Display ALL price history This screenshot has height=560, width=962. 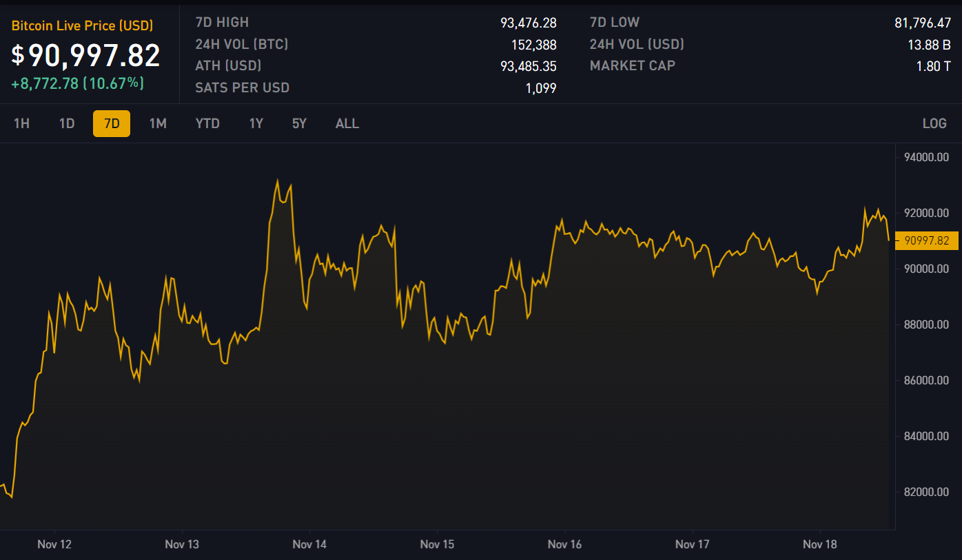click(x=347, y=124)
